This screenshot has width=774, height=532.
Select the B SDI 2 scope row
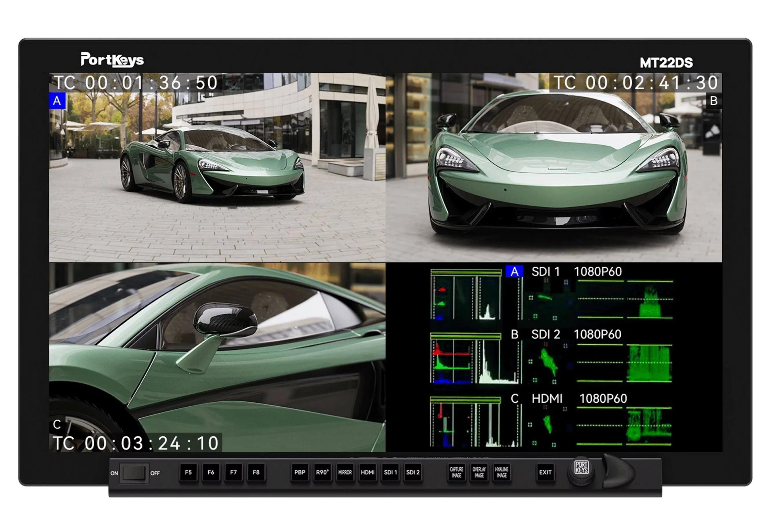tap(550, 358)
